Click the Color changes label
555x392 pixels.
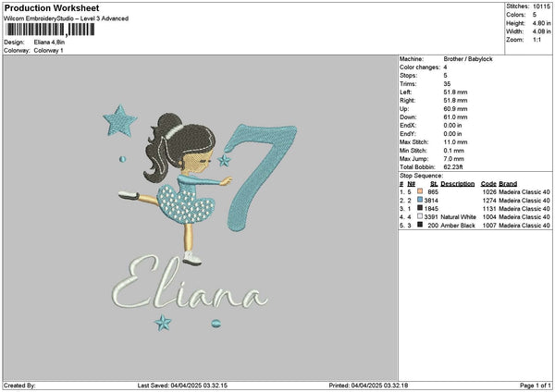tap(420, 67)
